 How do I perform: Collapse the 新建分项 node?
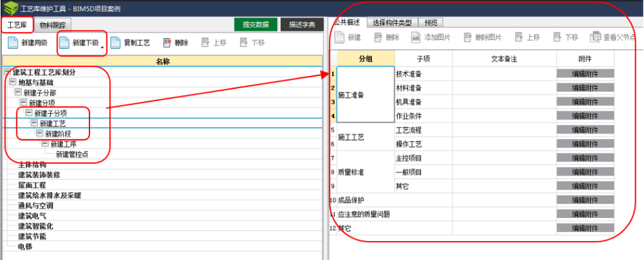(x=23, y=102)
